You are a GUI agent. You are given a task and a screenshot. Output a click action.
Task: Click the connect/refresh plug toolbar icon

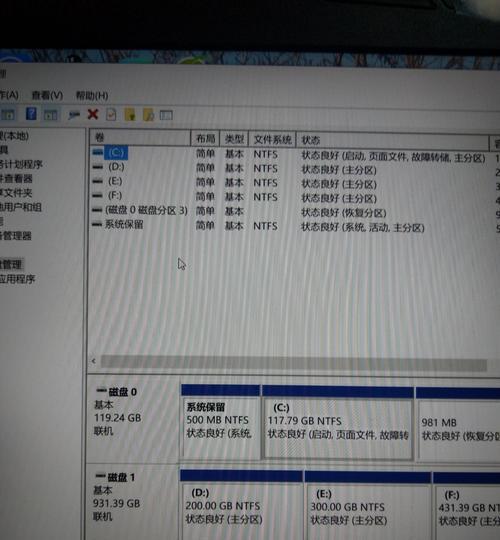click(74, 115)
